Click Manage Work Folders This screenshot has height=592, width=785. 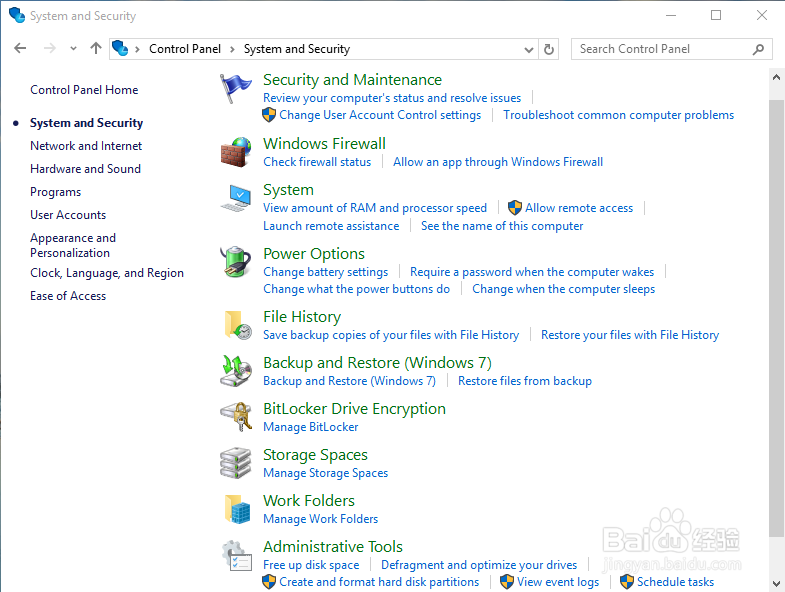click(320, 519)
